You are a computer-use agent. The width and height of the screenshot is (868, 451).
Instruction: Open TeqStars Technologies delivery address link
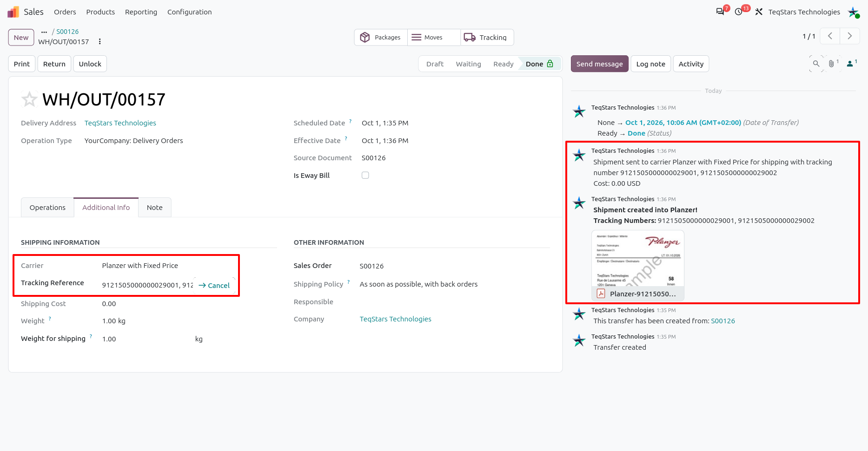click(x=120, y=123)
